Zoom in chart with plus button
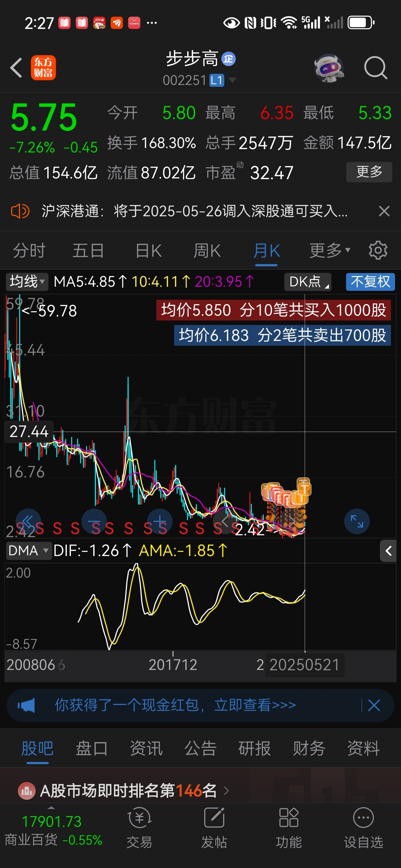Screen dimensions: 401x868 pos(160,521)
